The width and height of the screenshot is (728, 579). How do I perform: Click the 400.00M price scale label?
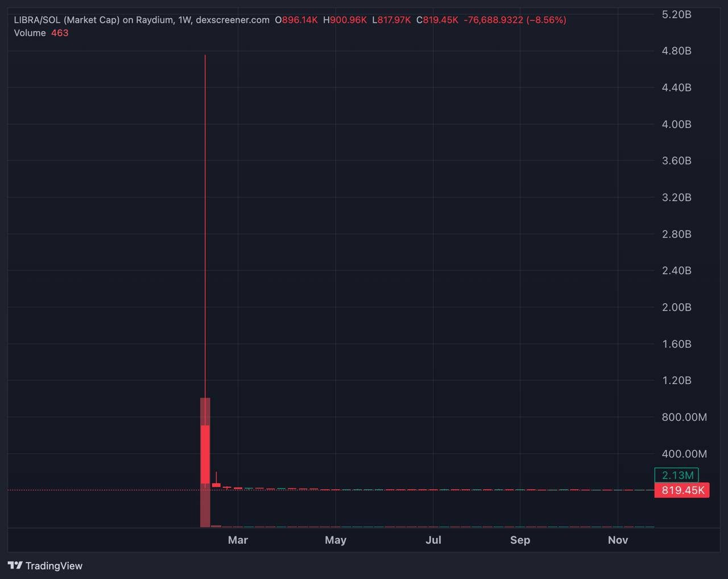click(684, 454)
